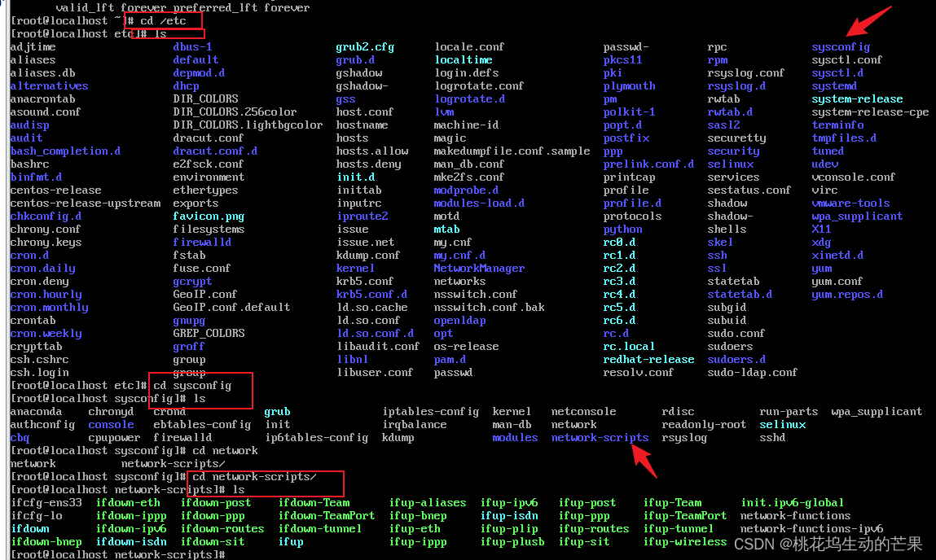This screenshot has height=560, width=936.
Task: Click the "locale.conf" file name
Action: point(470,47)
